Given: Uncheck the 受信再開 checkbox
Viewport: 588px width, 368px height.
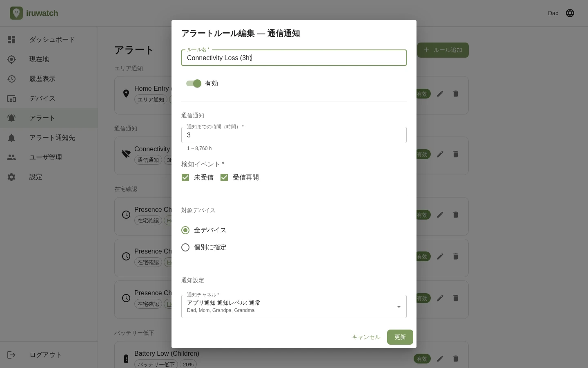Looking at the screenshot, I should (224, 177).
